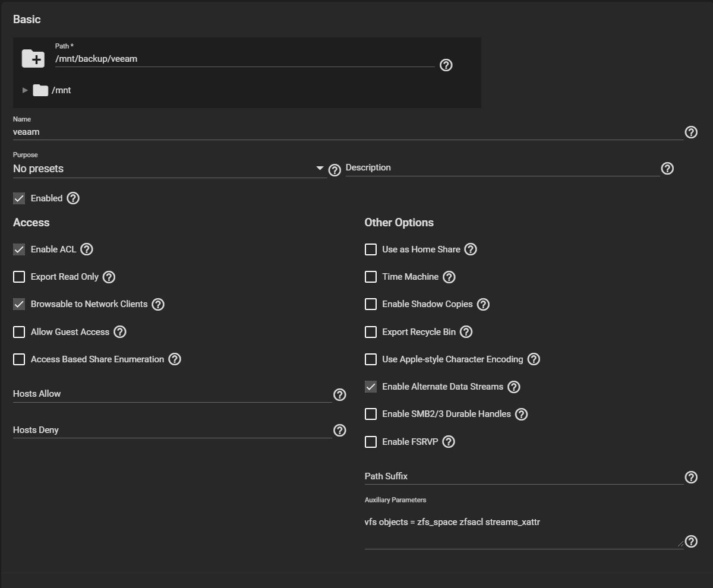Image resolution: width=713 pixels, height=588 pixels.
Task: Check Enable Shadow Copies
Action: point(371,304)
